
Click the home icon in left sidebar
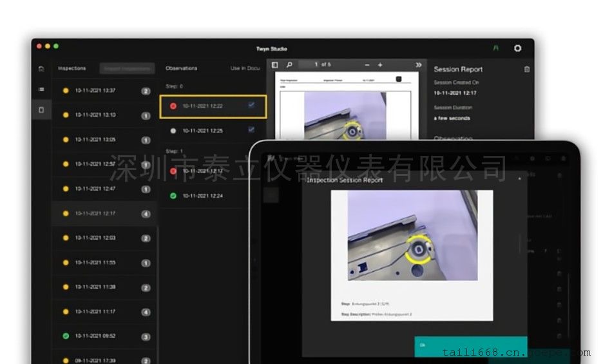41,68
